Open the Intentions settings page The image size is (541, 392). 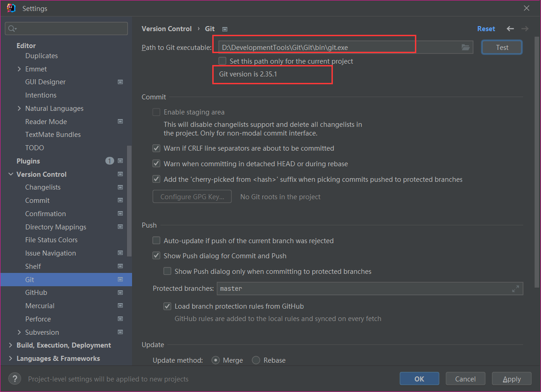41,95
